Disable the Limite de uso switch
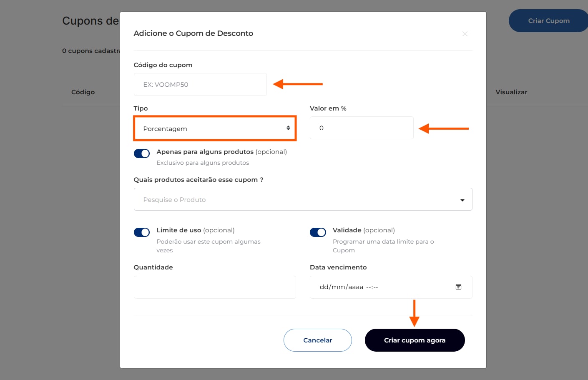 [x=142, y=232]
